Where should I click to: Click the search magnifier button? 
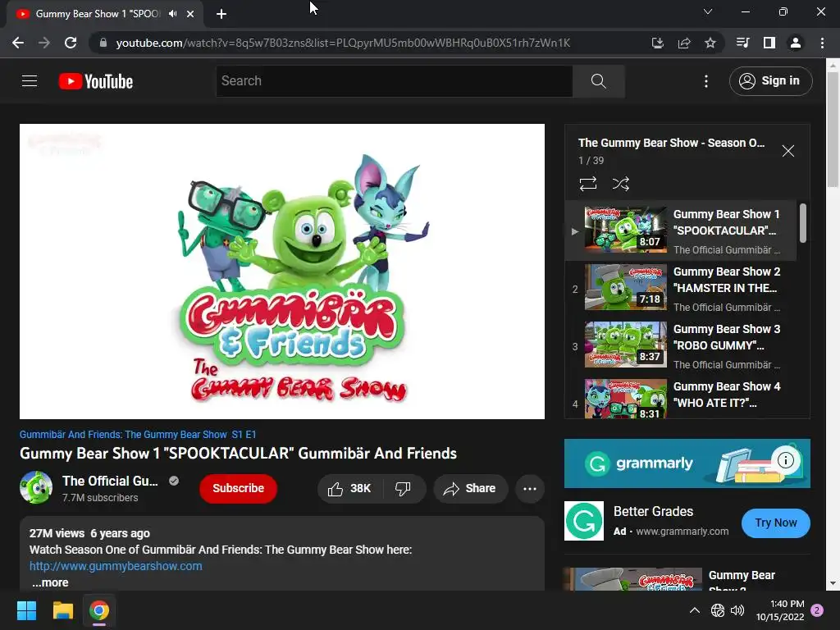pyautogui.click(x=598, y=81)
